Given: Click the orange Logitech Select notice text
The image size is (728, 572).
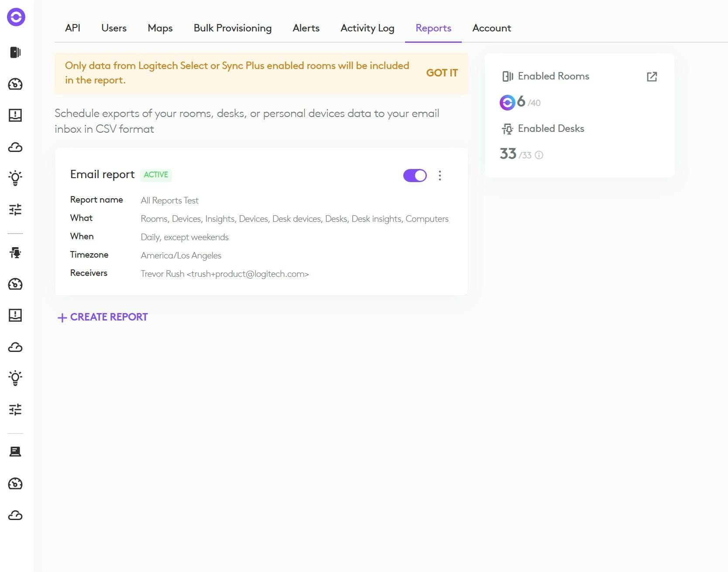Looking at the screenshot, I should click(x=237, y=73).
